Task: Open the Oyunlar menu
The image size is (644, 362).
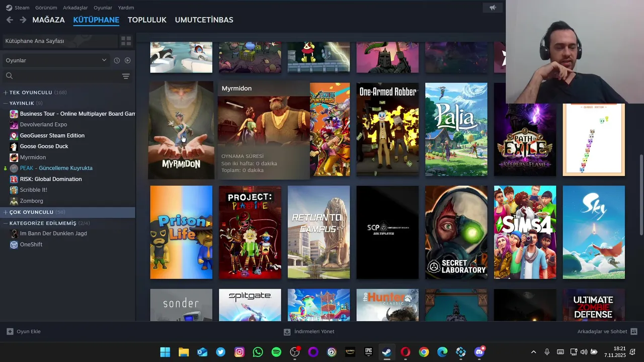Action: click(103, 8)
